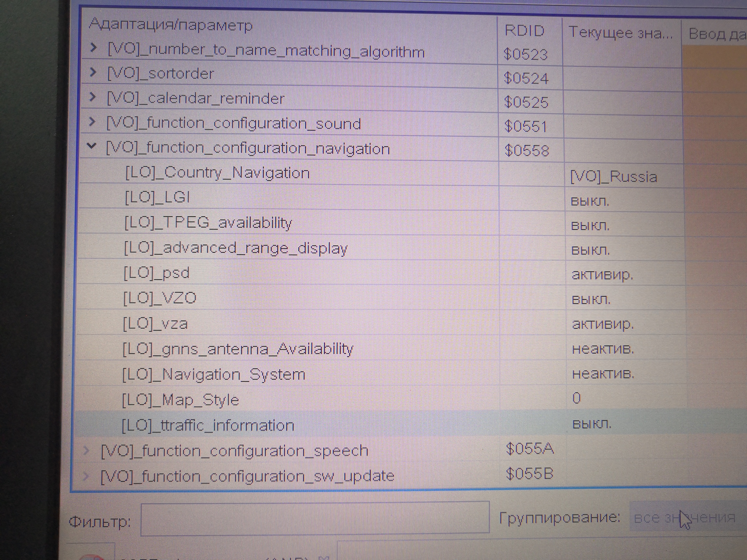Select the [LO]_Map_Style parameter
This screenshot has width=747, height=560.
(x=180, y=400)
